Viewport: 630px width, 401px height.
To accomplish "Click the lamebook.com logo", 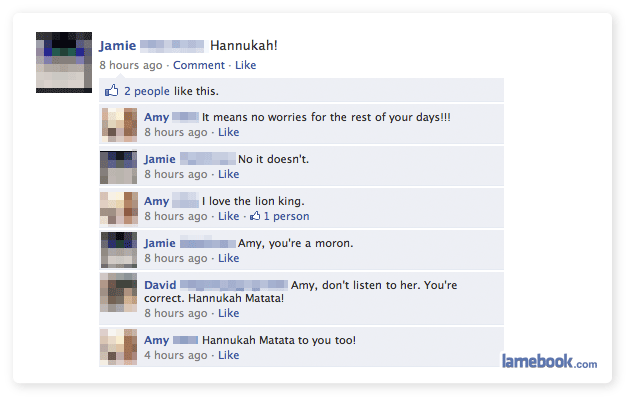I will (549, 361).
